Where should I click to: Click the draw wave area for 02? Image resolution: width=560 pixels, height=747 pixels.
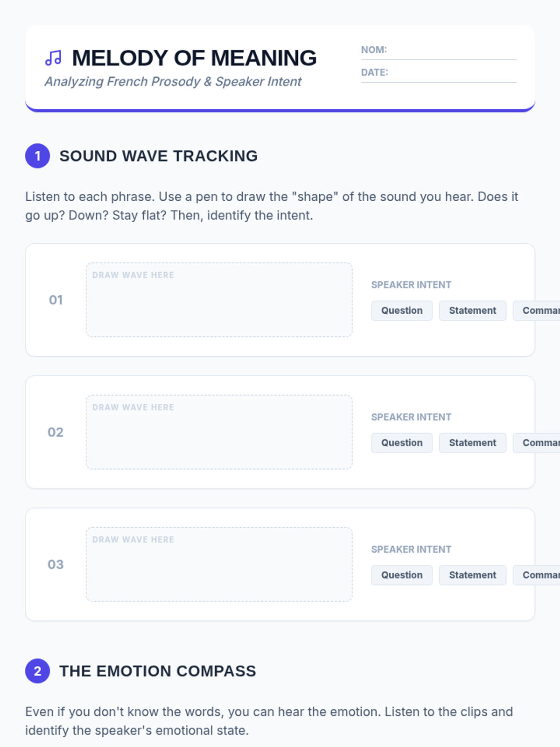coord(219,432)
